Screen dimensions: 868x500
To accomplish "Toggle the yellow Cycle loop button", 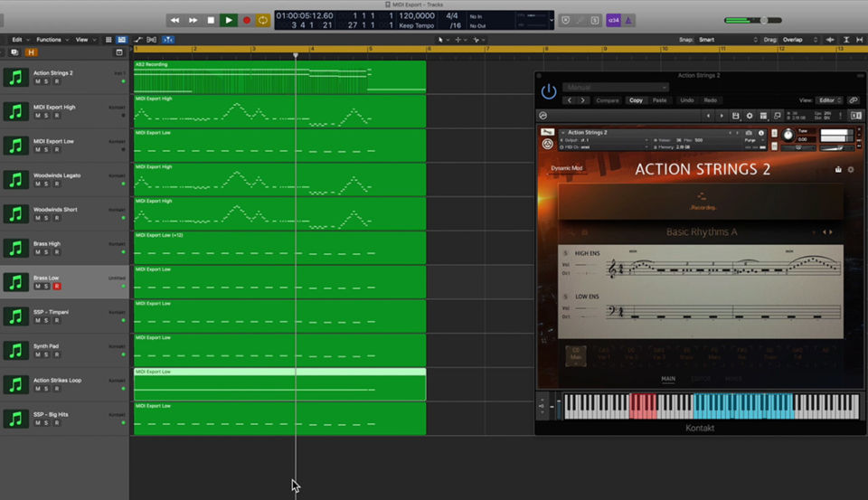I will coord(263,20).
